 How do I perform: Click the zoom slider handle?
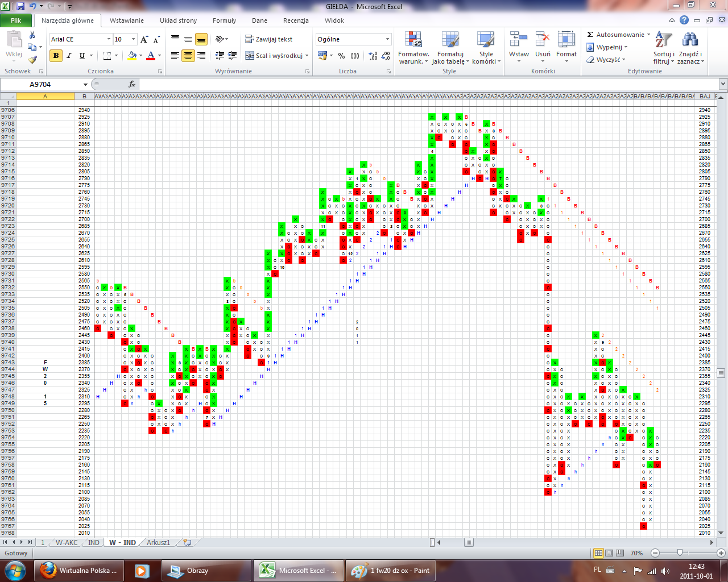tap(680, 553)
